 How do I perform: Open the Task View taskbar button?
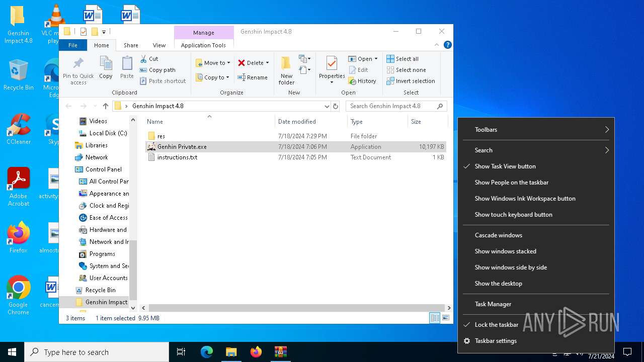[181, 352]
